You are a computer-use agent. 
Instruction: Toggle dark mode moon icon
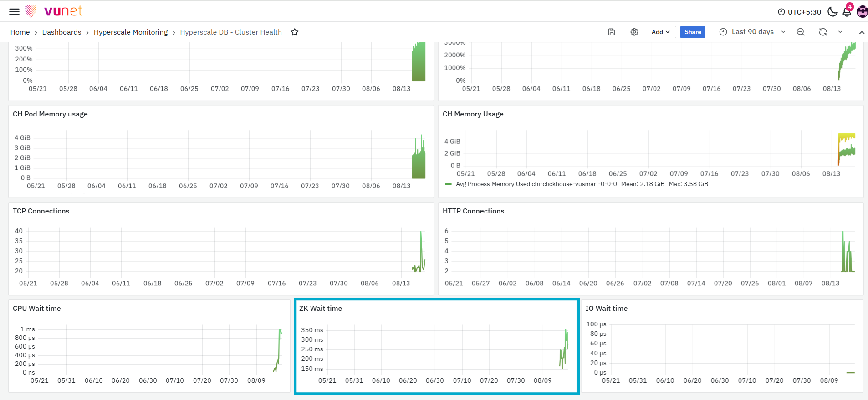tap(832, 12)
